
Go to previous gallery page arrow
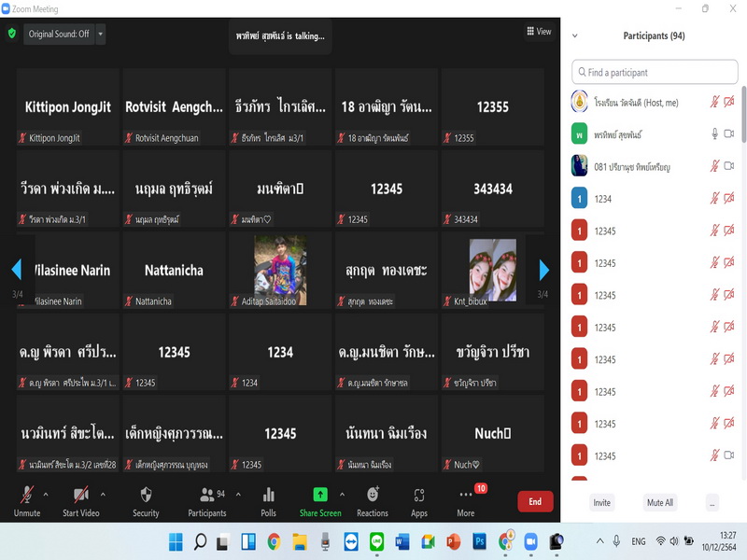click(x=17, y=270)
